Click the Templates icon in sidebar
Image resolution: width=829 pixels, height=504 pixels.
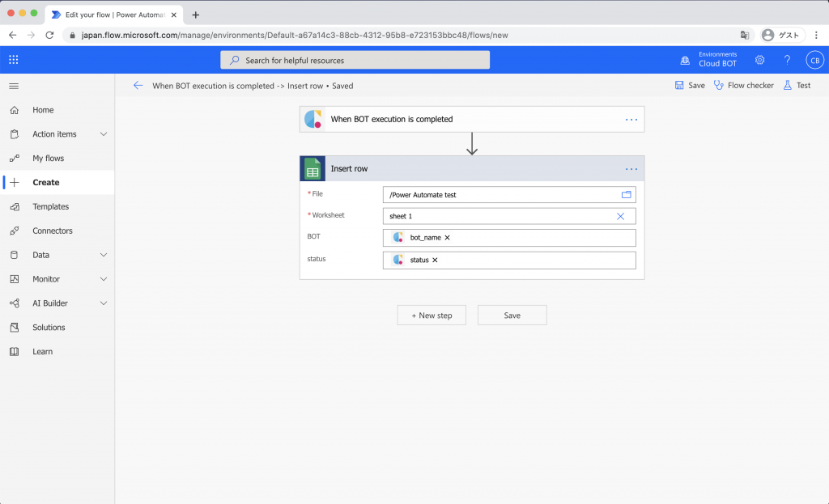click(15, 206)
